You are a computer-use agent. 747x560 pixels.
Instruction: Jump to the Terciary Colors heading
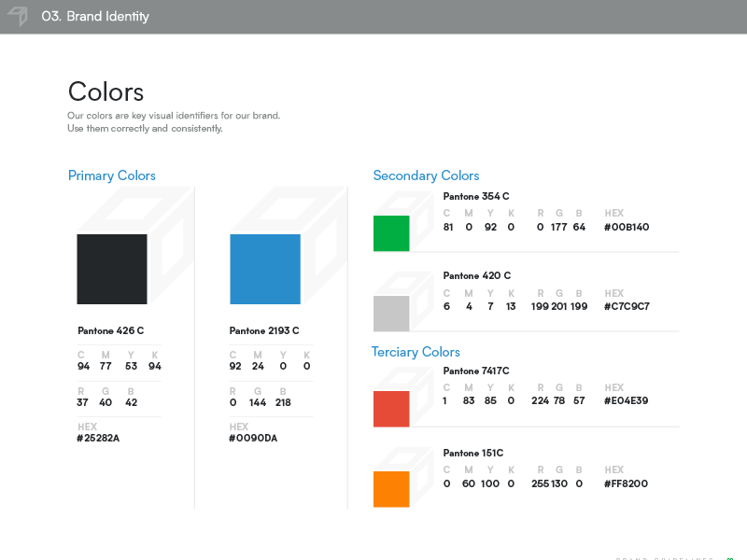pos(416,352)
